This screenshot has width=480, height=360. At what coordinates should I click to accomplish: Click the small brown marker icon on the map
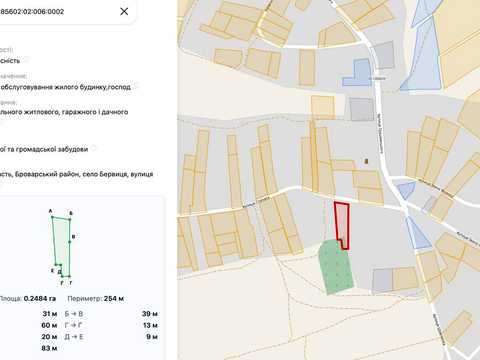click(366, 161)
